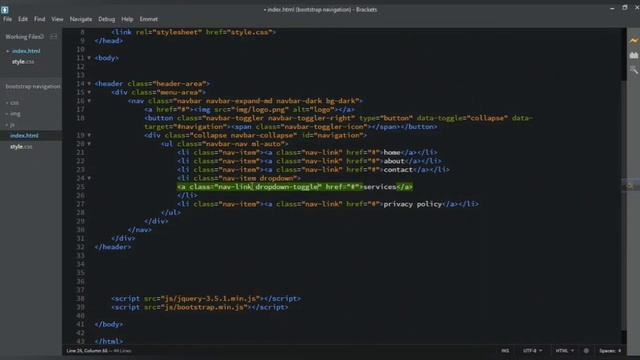640x360 pixels.
Task: Open the HTML language mode dropdown
Action: pos(564,351)
